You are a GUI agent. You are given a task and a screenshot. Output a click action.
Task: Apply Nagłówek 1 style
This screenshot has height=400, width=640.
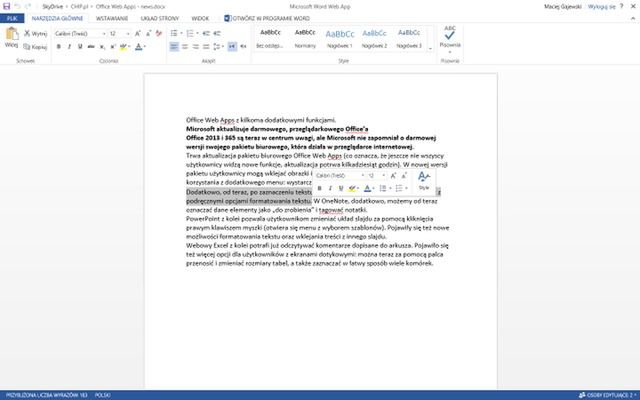(340, 38)
